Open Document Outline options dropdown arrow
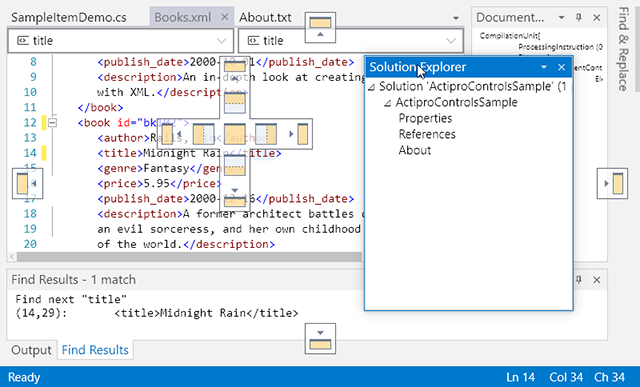 click(x=562, y=18)
